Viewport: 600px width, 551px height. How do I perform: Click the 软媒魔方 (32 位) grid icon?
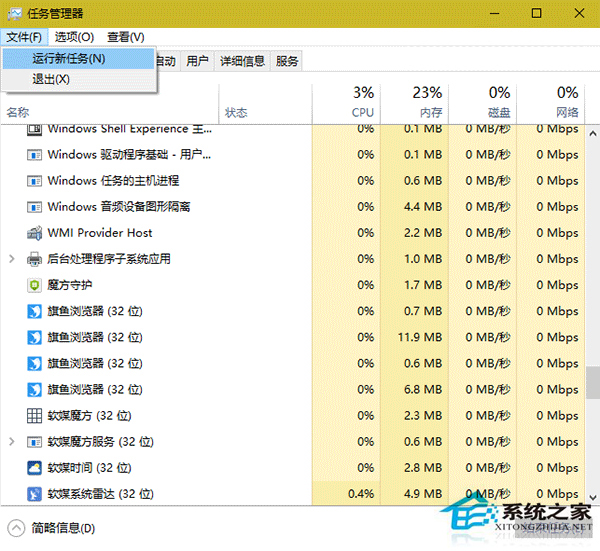point(34,416)
